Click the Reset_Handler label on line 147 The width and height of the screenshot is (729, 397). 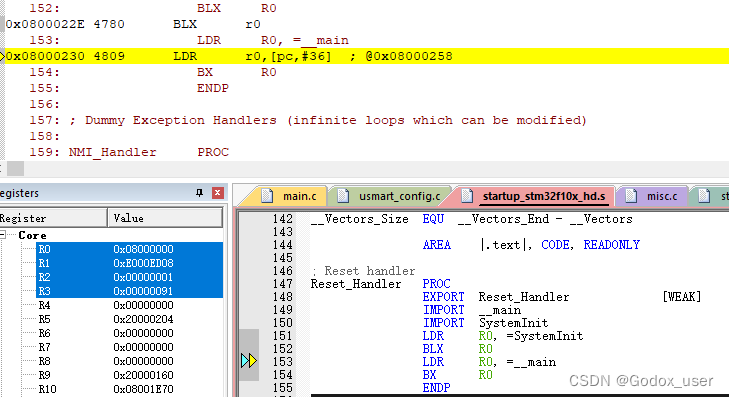(x=356, y=284)
